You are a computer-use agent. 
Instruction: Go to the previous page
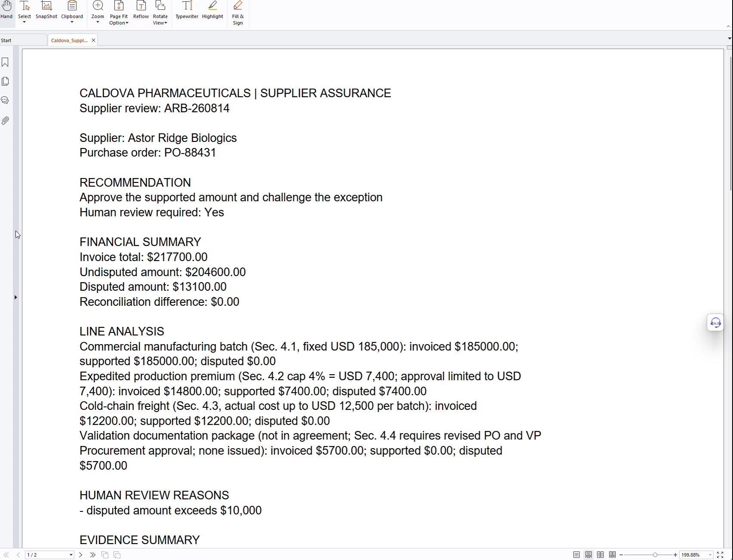[18, 555]
